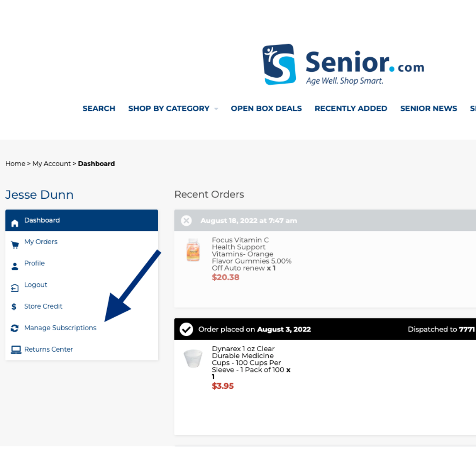Click the Store Credit dollar icon
This screenshot has width=476, height=476.
coord(14,307)
